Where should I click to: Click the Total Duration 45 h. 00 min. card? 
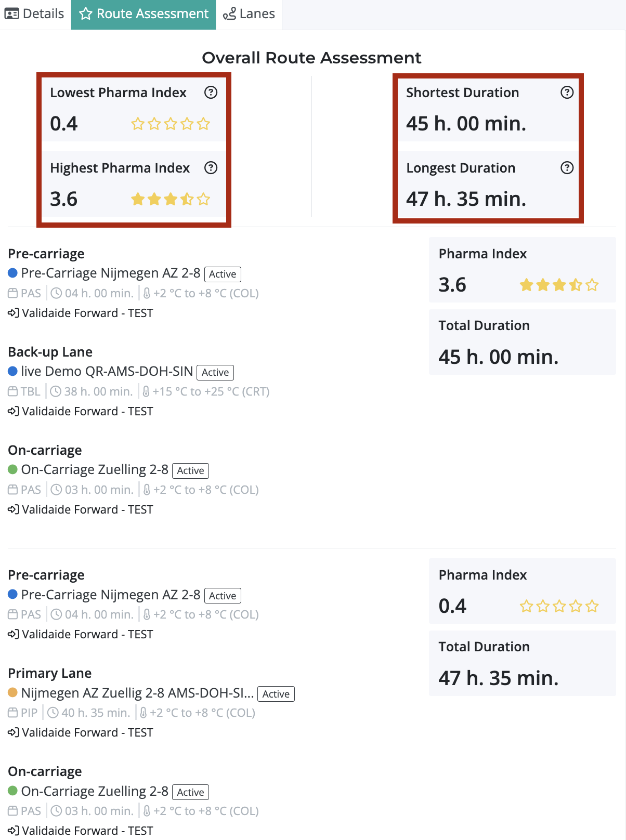click(522, 342)
